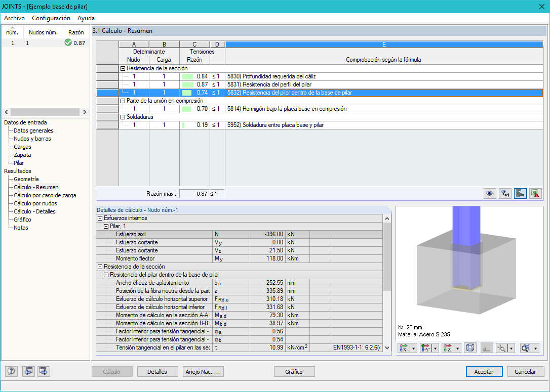The image size is (550, 392).
Task: Go to the next window using right arrow icon
Action: tap(44, 371)
